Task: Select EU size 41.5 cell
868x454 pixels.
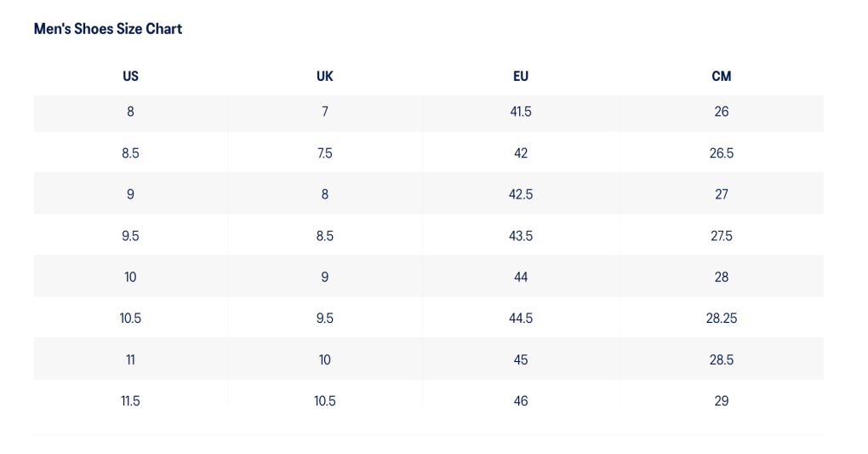Action: (x=521, y=112)
